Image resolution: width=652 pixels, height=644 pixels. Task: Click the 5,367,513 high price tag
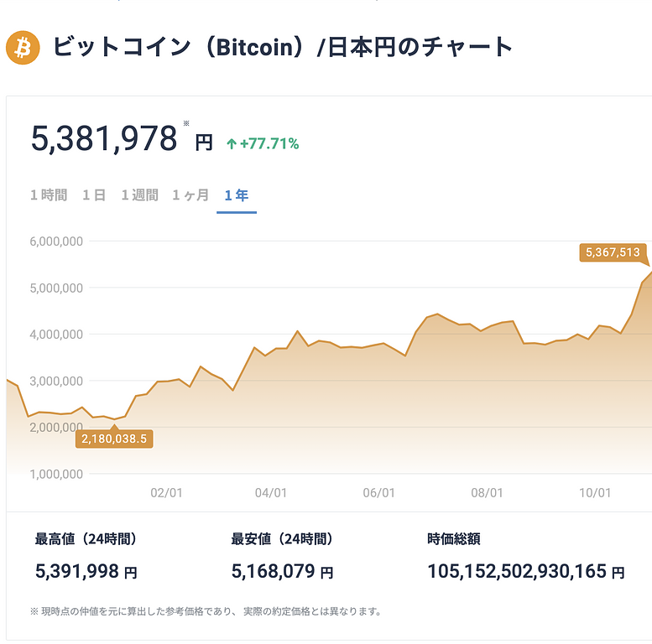613,252
